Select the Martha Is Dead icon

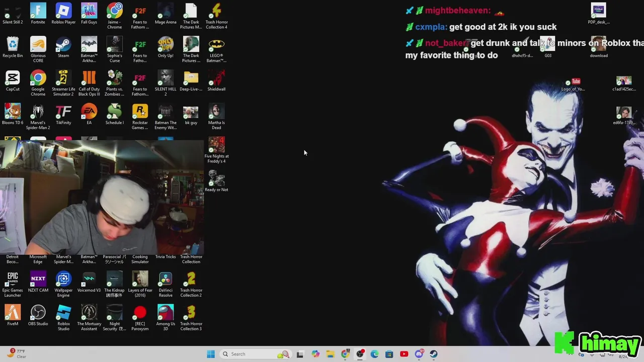coord(216,117)
